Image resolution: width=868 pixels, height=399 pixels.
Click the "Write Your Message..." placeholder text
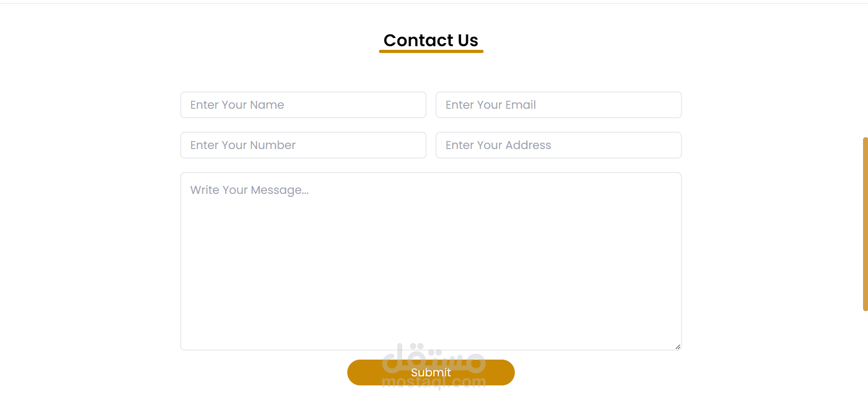(249, 190)
